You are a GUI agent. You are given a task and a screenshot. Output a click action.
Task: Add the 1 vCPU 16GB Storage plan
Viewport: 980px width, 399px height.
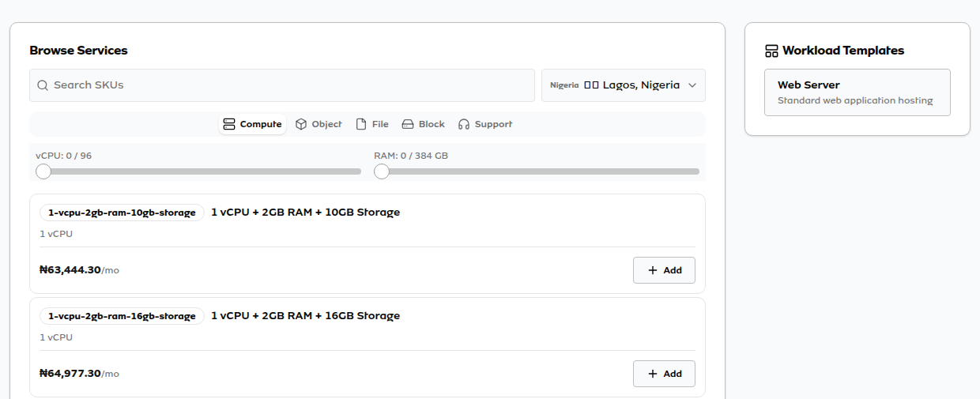click(x=664, y=374)
